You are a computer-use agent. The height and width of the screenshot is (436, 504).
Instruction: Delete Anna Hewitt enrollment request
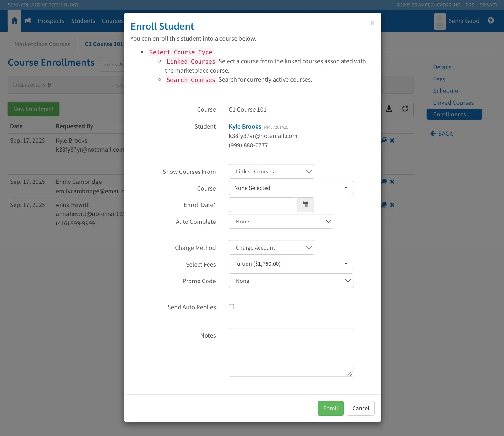392,205
